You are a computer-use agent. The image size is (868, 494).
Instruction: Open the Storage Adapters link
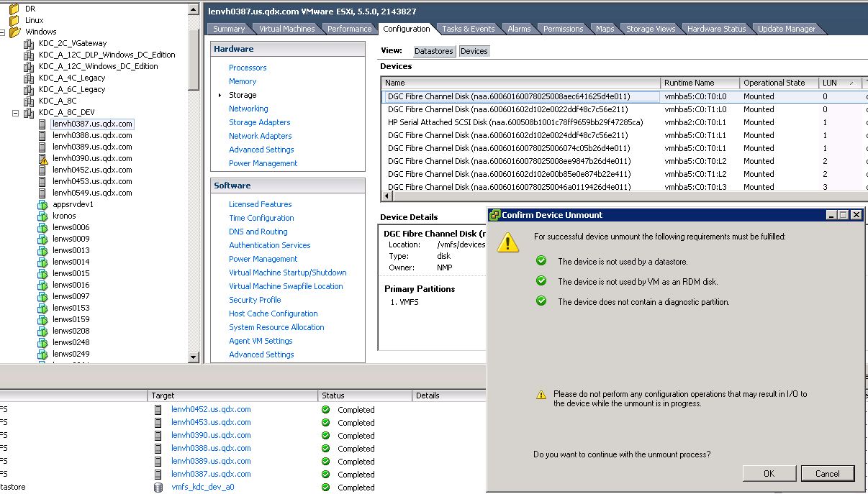tap(260, 122)
